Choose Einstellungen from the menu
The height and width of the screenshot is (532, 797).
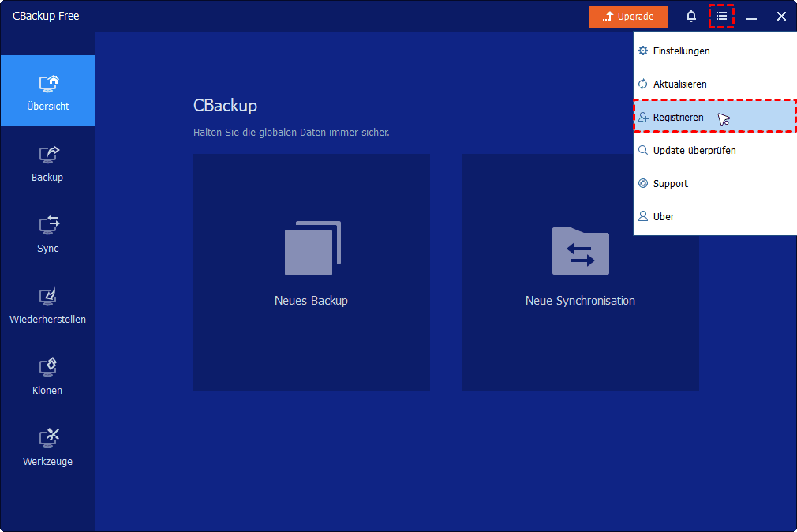681,51
